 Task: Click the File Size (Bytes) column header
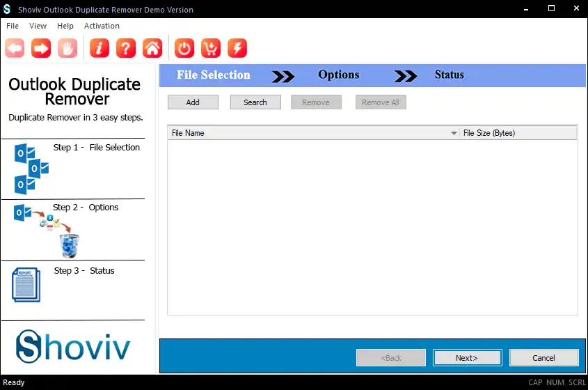click(x=518, y=133)
